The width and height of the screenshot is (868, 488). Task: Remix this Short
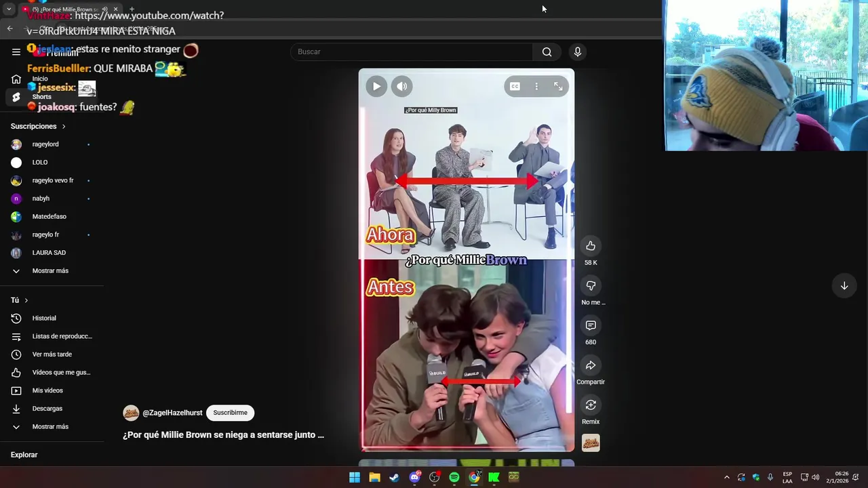591,405
